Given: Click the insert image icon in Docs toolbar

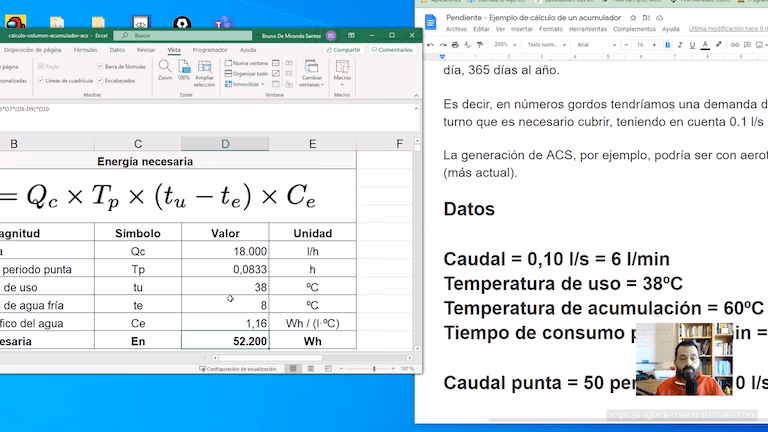Looking at the screenshot, I should (x=759, y=45).
